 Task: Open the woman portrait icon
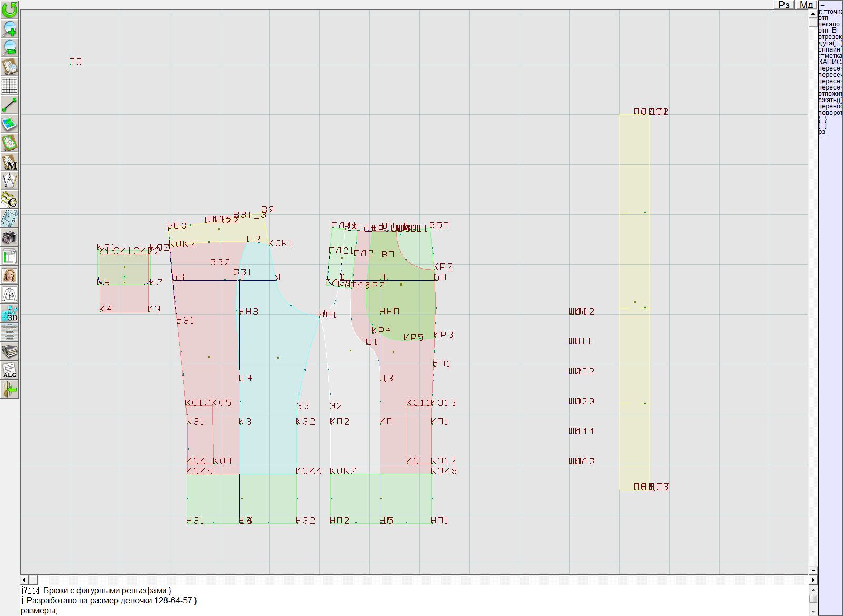(x=9, y=275)
